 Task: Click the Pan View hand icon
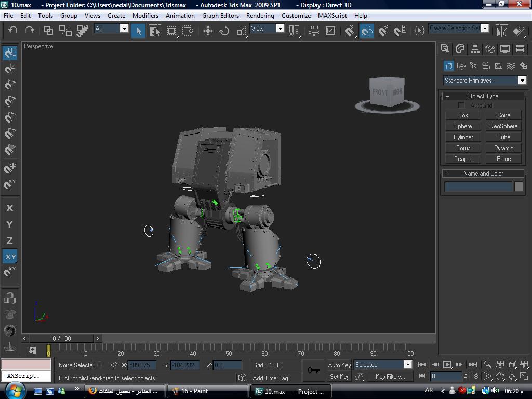point(500,376)
